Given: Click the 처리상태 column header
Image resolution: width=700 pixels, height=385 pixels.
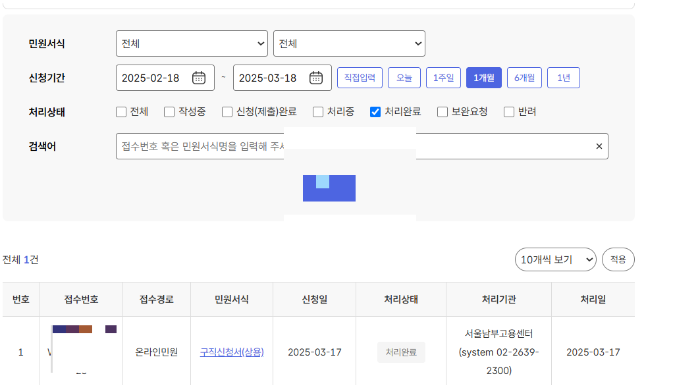Looking at the screenshot, I should tap(401, 299).
